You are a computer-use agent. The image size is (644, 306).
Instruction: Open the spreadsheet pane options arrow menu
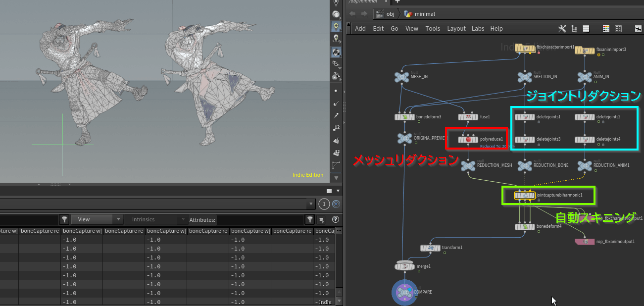coord(339,191)
